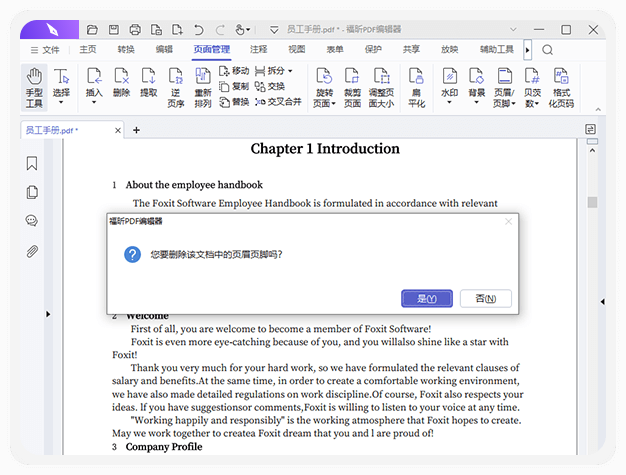Open the bookmarks side panel
Screen dimensions: 626x475
pos(32,163)
